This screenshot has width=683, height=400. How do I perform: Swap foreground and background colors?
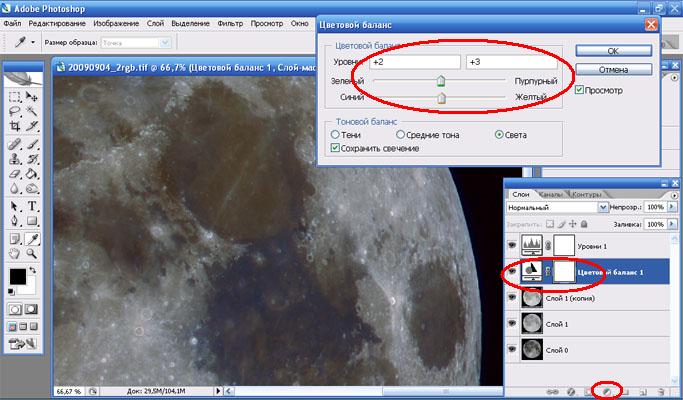pos(33,271)
